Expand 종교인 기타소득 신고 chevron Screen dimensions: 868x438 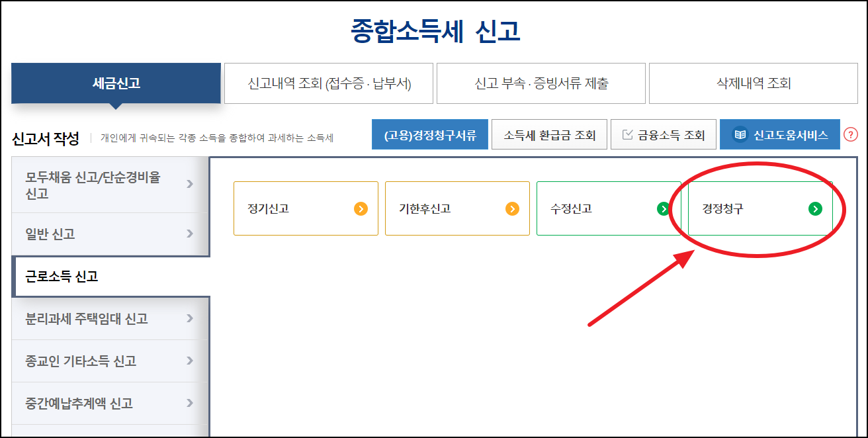pyautogui.click(x=190, y=361)
